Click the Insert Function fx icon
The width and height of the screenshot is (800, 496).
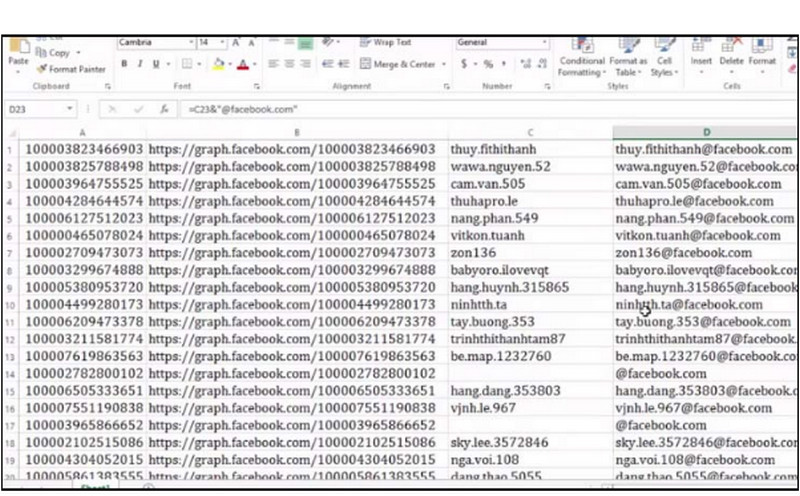[x=164, y=109]
